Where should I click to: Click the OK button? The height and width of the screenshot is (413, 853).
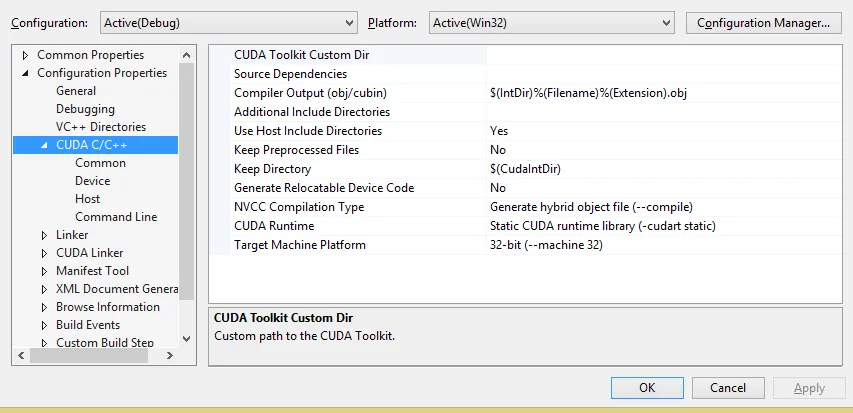pyautogui.click(x=647, y=388)
